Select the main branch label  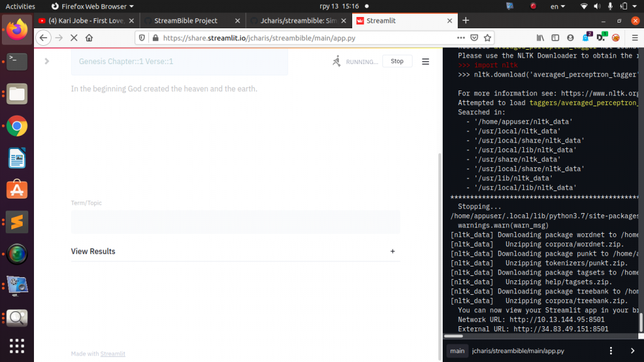tap(457, 351)
